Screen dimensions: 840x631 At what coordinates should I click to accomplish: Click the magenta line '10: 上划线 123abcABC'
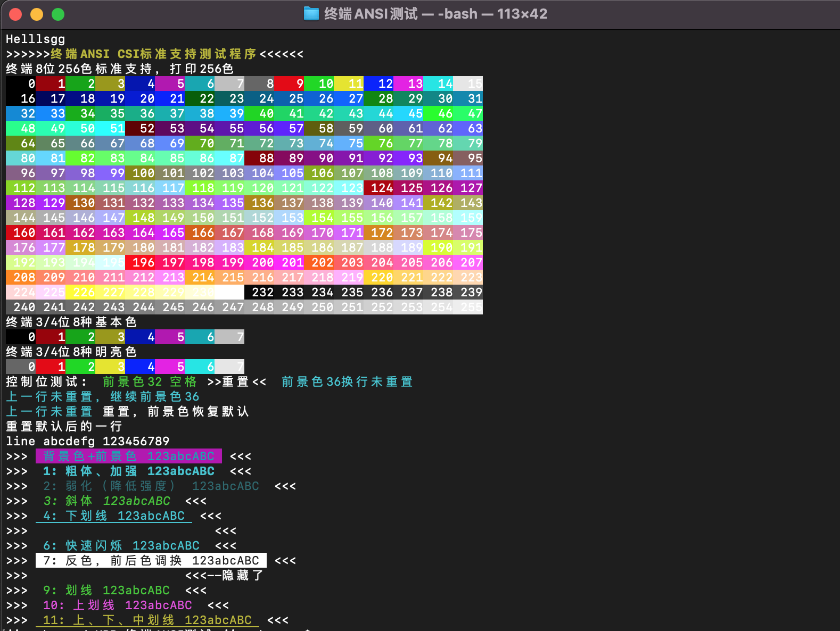pyautogui.click(x=118, y=605)
